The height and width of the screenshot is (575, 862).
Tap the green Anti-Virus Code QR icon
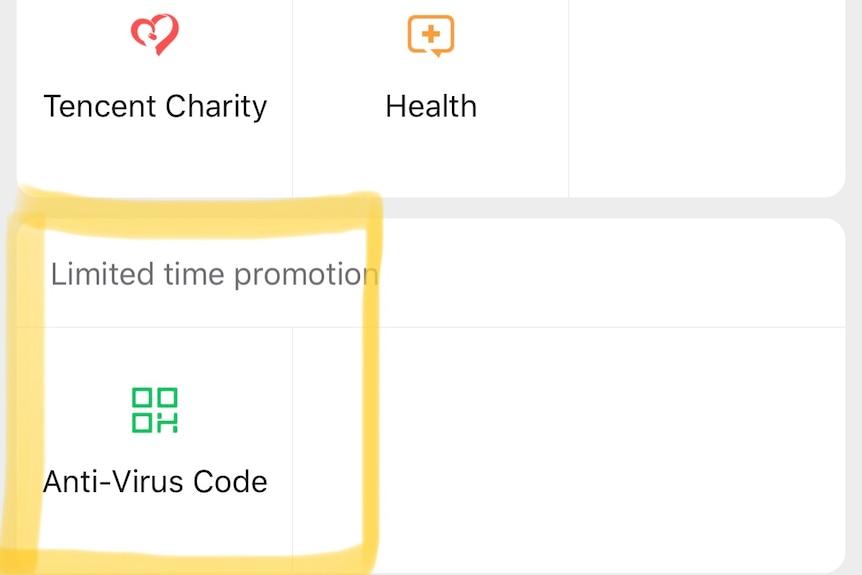coord(154,410)
